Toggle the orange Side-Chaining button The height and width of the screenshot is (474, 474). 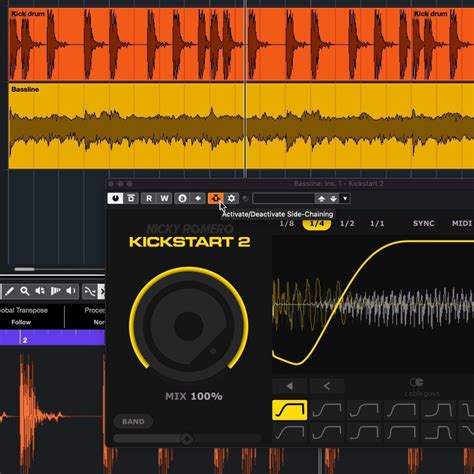216,198
